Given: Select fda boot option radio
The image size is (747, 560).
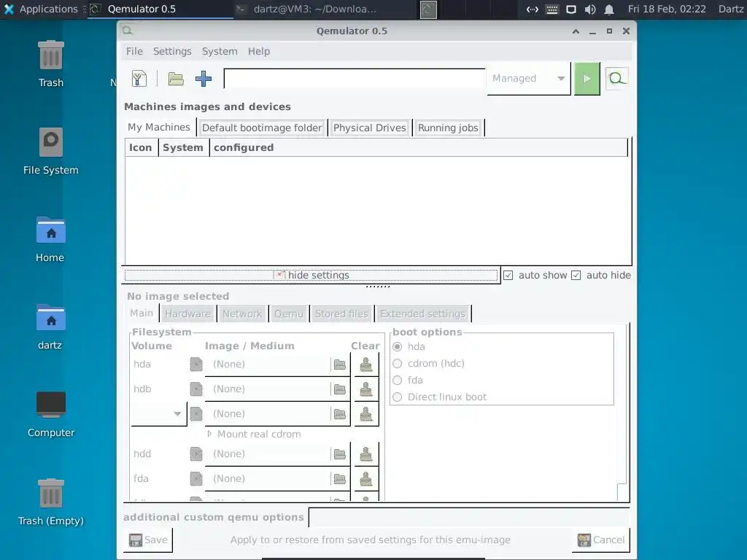Looking at the screenshot, I should pyautogui.click(x=398, y=380).
